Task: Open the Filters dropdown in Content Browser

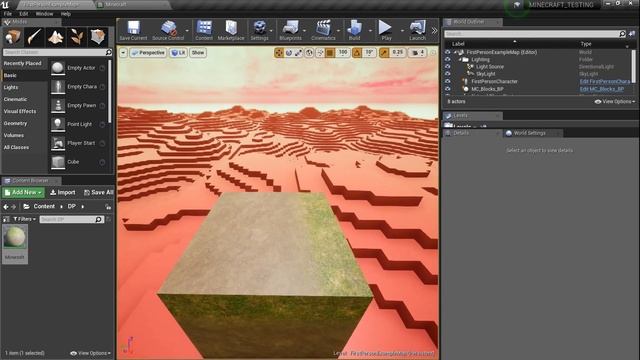Action: pyautogui.click(x=24, y=219)
